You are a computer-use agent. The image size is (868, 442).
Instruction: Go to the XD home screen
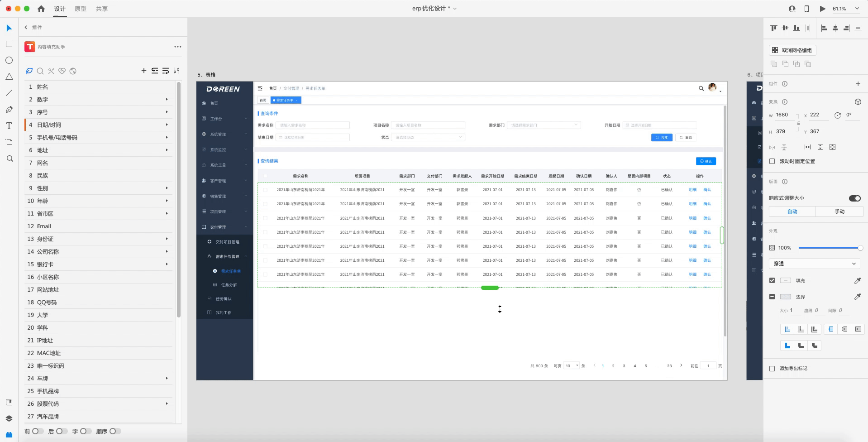[41, 9]
